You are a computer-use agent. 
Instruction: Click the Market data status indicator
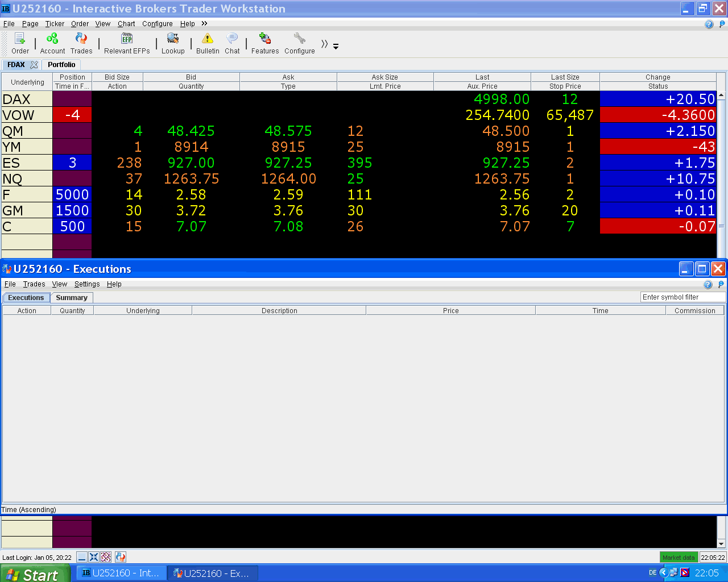679,558
